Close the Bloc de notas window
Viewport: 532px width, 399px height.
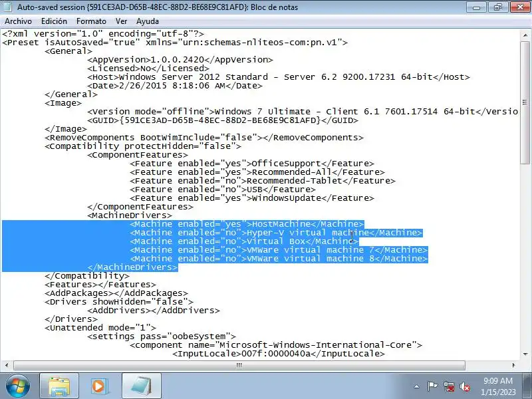pos(519,7)
